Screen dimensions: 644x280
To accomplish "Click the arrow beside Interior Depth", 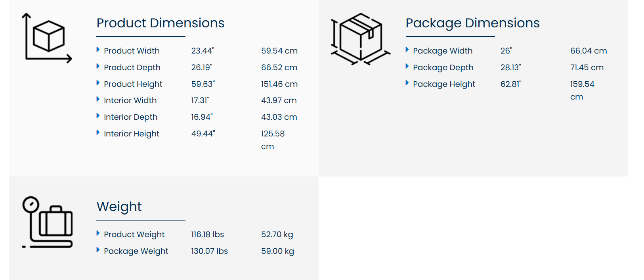I will (98, 116).
